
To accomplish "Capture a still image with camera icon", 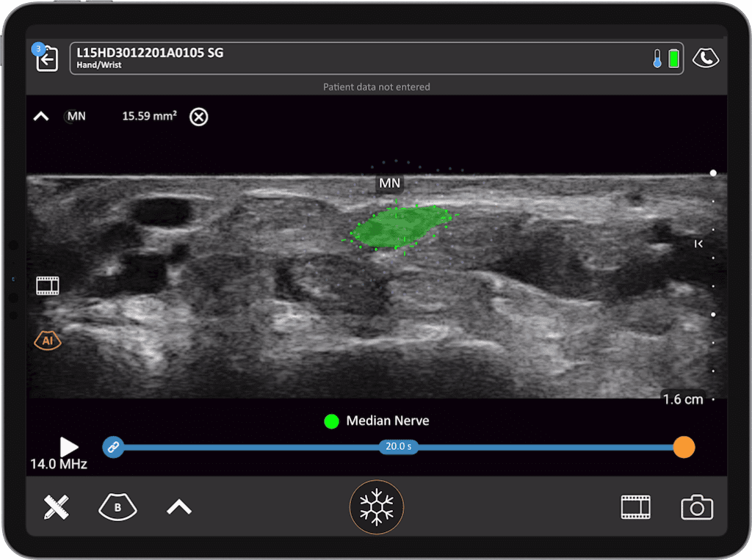I will point(696,507).
